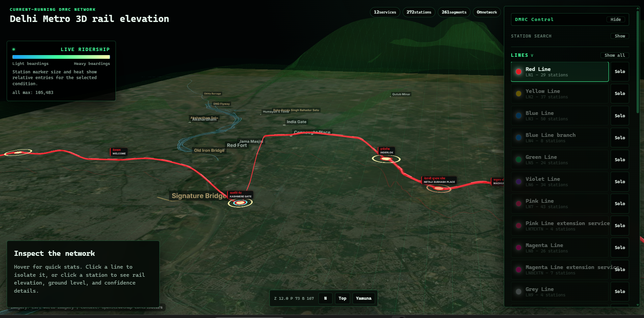This screenshot has height=318, width=644.
Task: Click the 261 segments stat pill
Action: click(454, 12)
